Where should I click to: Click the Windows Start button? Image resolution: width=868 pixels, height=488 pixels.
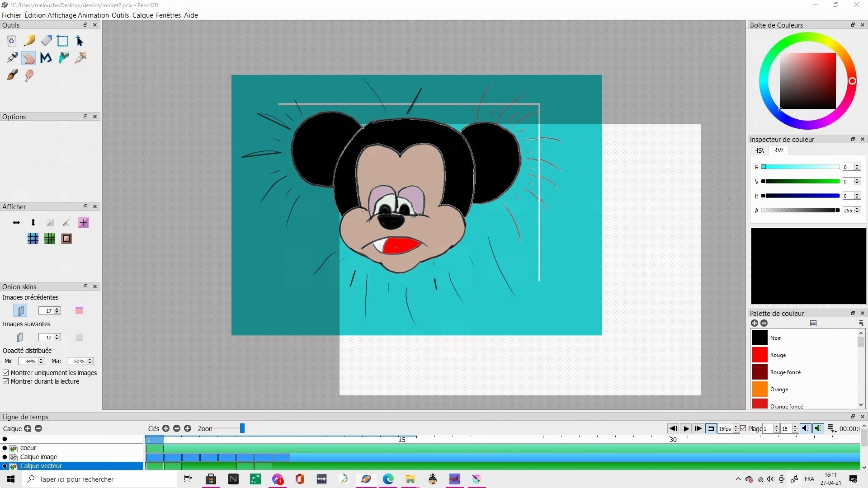click(11, 479)
